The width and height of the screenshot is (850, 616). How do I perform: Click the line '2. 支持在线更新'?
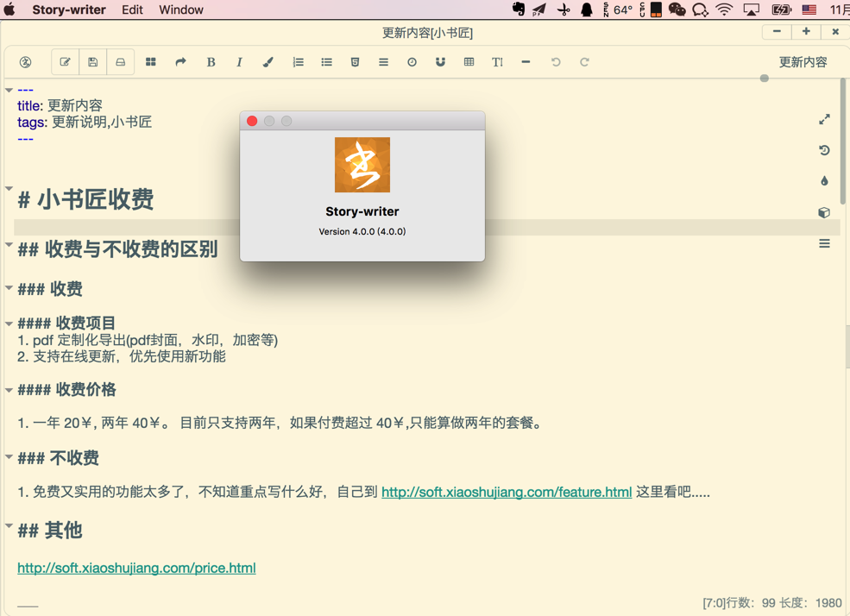(x=122, y=356)
